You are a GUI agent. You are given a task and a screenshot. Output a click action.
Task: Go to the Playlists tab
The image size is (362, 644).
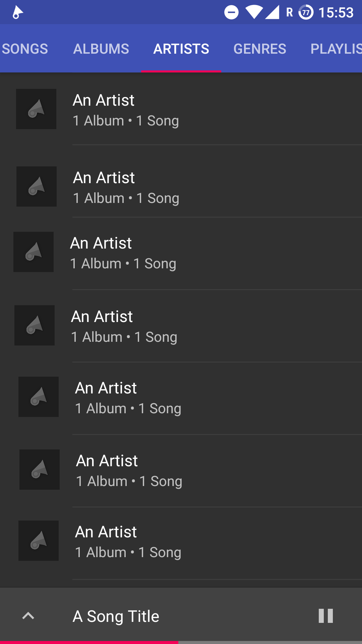335,49
